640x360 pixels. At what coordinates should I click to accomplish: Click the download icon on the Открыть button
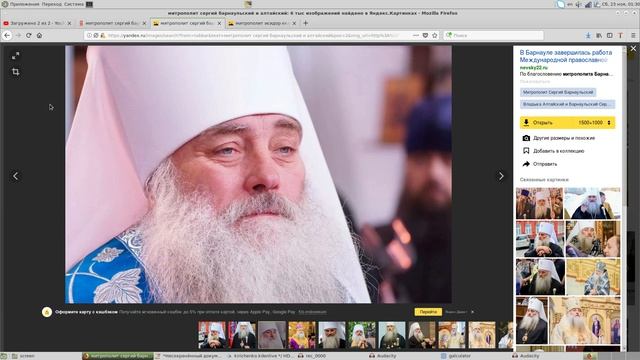coord(526,122)
